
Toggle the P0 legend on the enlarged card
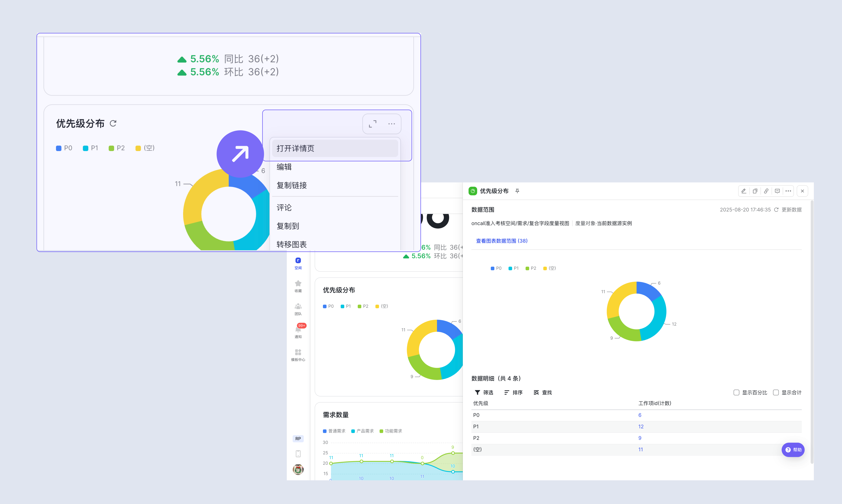click(64, 148)
